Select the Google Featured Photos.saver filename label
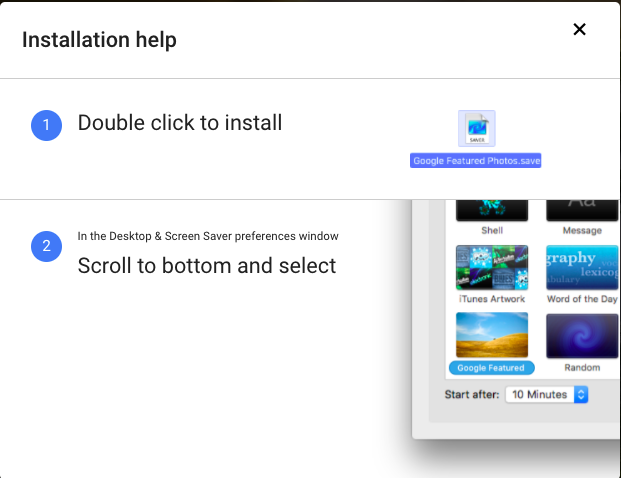The width and height of the screenshot is (621, 478). (476, 161)
